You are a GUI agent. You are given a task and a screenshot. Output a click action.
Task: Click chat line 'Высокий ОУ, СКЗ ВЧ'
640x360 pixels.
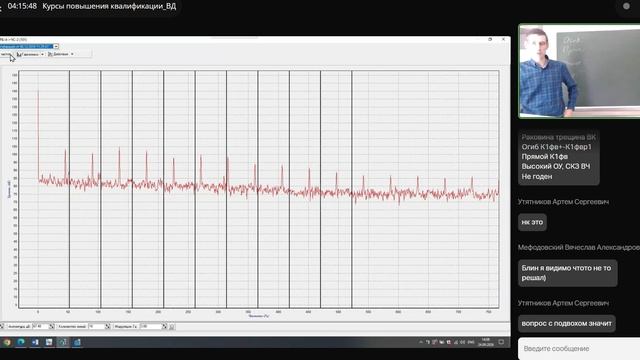pyautogui.click(x=556, y=167)
